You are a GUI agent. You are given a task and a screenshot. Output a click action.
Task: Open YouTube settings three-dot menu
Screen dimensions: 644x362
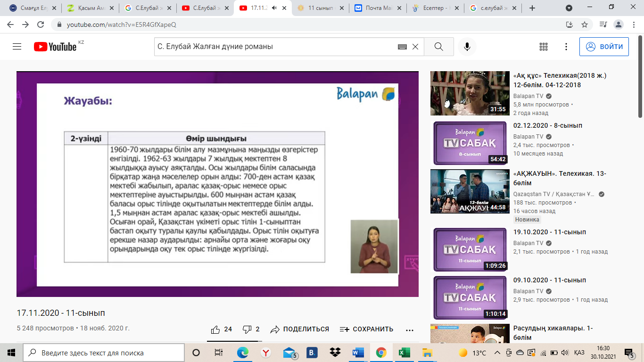tap(567, 47)
